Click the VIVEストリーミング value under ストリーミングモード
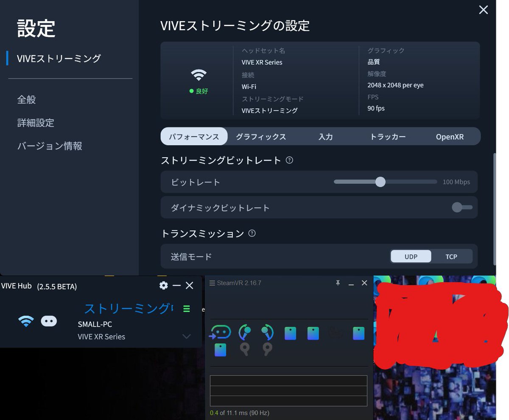The image size is (509, 420). [x=270, y=111]
